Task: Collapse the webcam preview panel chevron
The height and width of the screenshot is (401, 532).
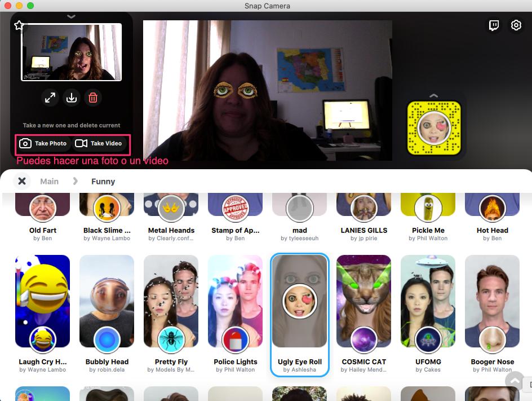Action: (x=71, y=16)
